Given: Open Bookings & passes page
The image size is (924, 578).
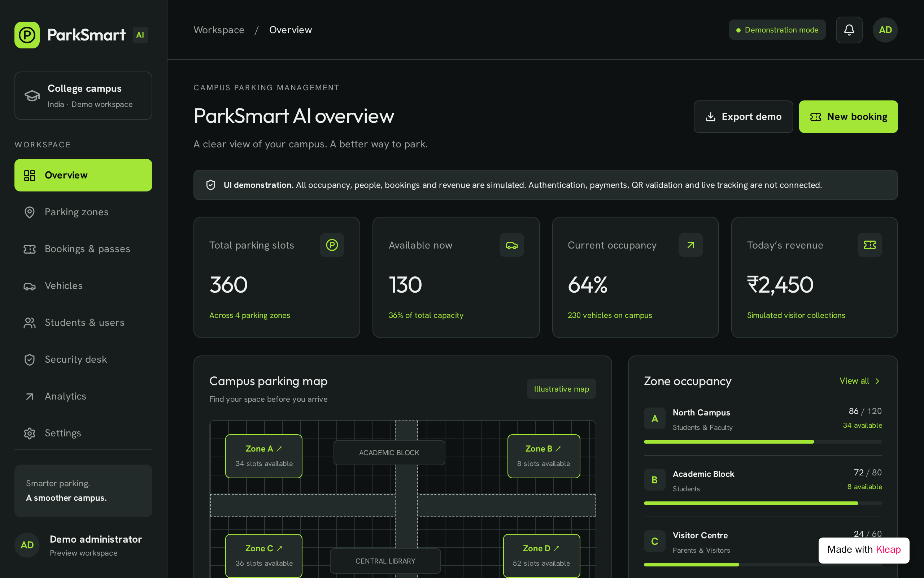Looking at the screenshot, I should (x=83, y=249).
